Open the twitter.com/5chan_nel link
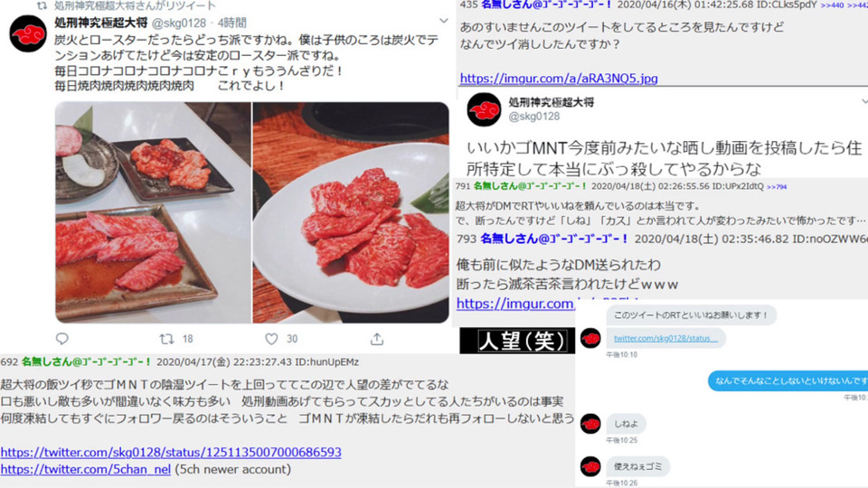This screenshot has width=868, height=488. 86,469
